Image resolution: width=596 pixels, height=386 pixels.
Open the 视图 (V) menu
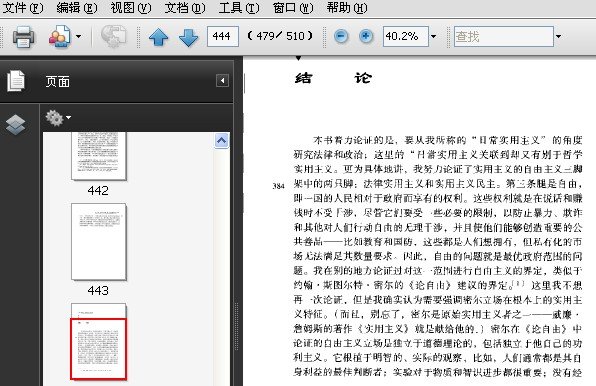[131, 8]
